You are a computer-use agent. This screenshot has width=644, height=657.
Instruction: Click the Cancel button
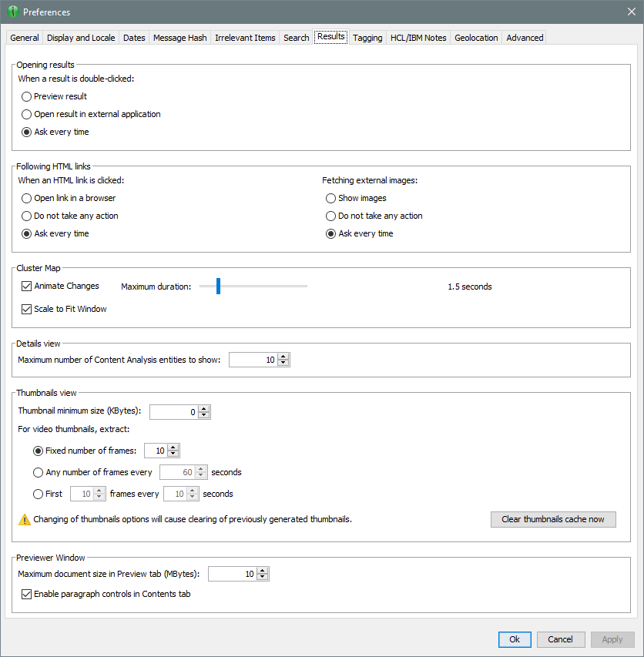click(x=560, y=639)
